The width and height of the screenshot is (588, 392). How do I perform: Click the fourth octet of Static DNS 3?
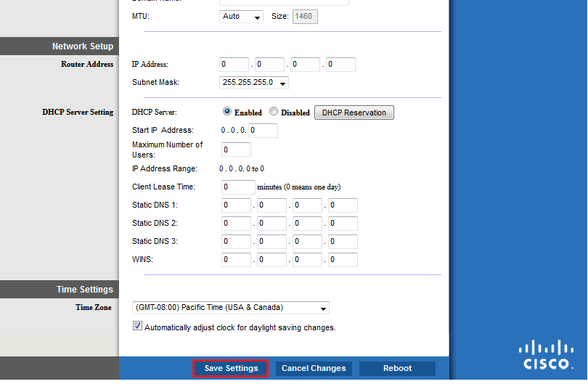pos(343,242)
